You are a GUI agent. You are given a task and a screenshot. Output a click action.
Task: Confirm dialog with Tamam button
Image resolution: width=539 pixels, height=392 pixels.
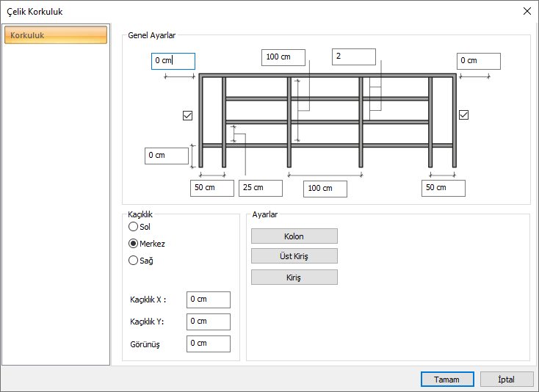446,380
